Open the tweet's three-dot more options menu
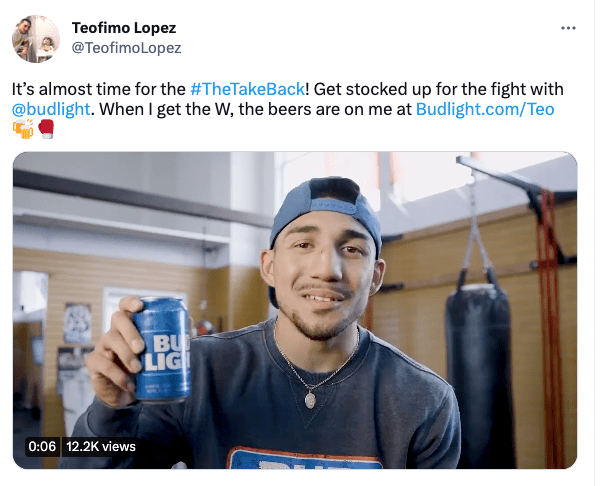The width and height of the screenshot is (604, 486). pos(569,29)
